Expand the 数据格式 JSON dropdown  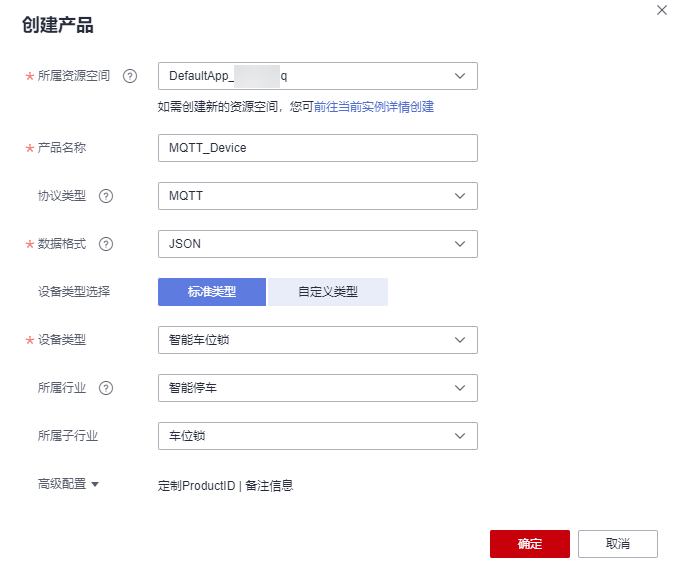click(317, 244)
